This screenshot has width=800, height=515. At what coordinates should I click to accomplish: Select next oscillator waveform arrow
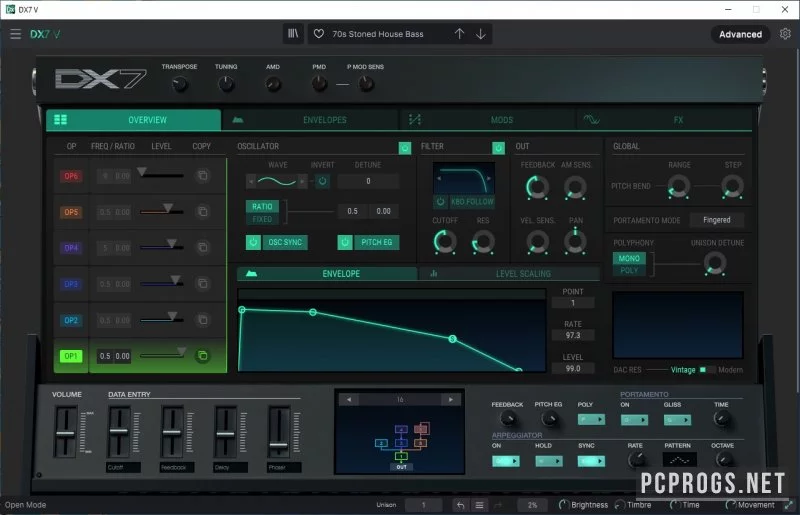click(x=302, y=181)
